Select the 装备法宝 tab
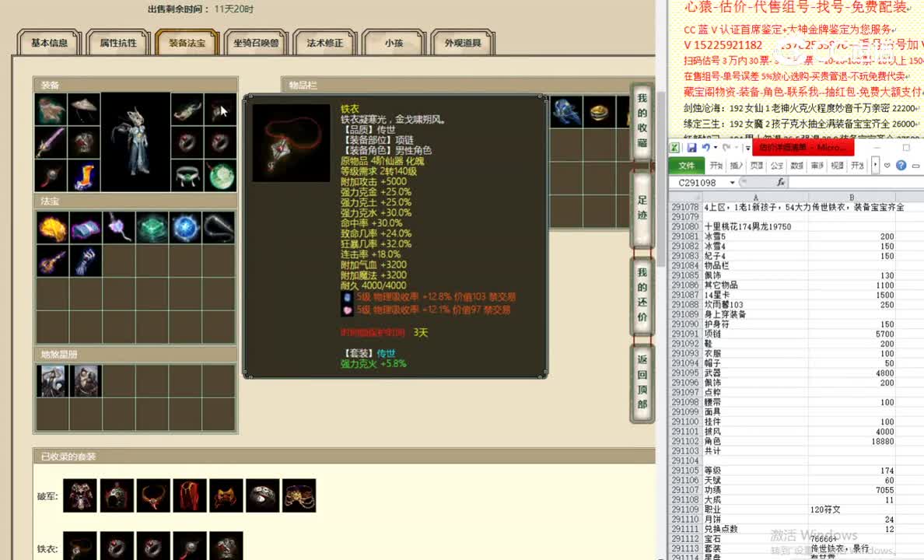This screenshot has width=924, height=560. pyautogui.click(x=187, y=43)
